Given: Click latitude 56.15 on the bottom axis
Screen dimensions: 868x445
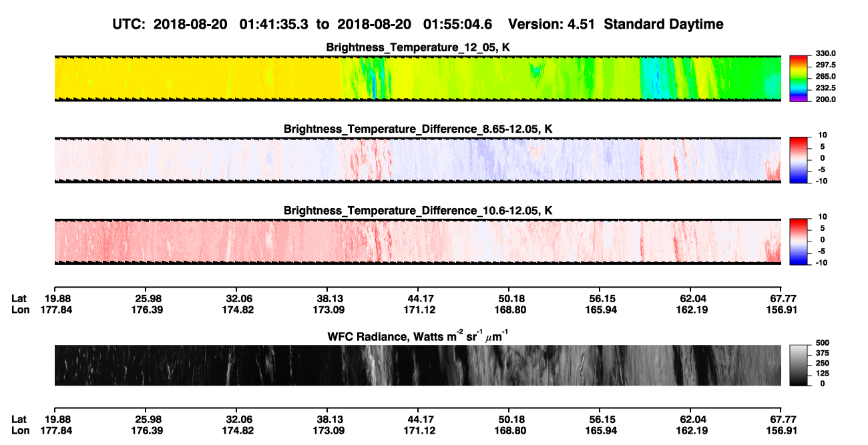Looking at the screenshot, I should pos(600,419).
